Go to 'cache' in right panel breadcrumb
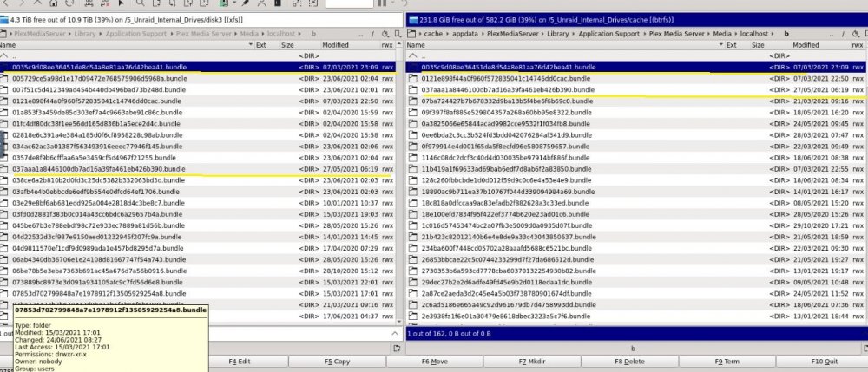The height and width of the screenshot is (372, 868). coord(433,34)
